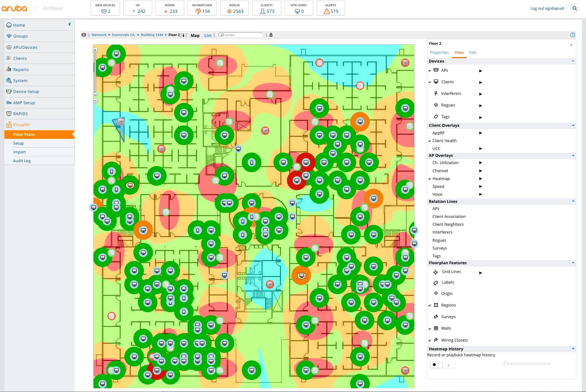The height and width of the screenshot is (392, 586).
Task: Click the search magnifier icon in header
Action: (x=575, y=8)
